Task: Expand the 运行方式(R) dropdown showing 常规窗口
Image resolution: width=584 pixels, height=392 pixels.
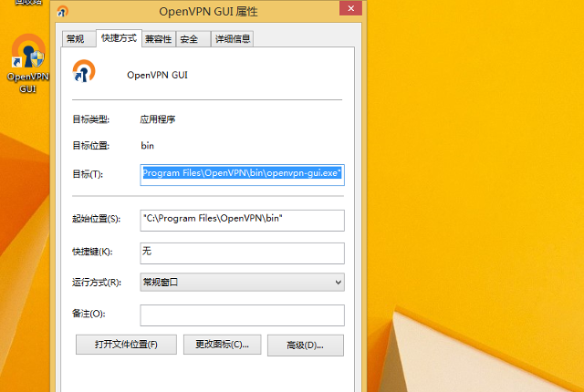Action: coord(242,283)
